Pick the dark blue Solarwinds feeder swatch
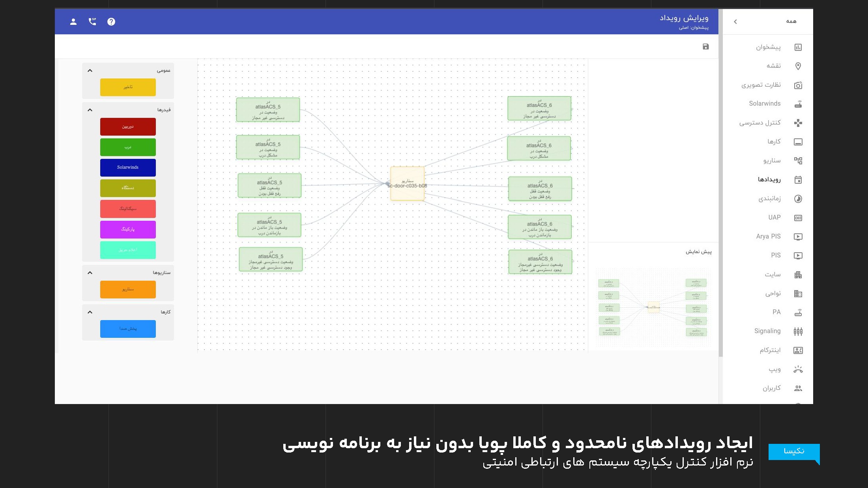Viewport: 868px width, 488px height. point(128,168)
